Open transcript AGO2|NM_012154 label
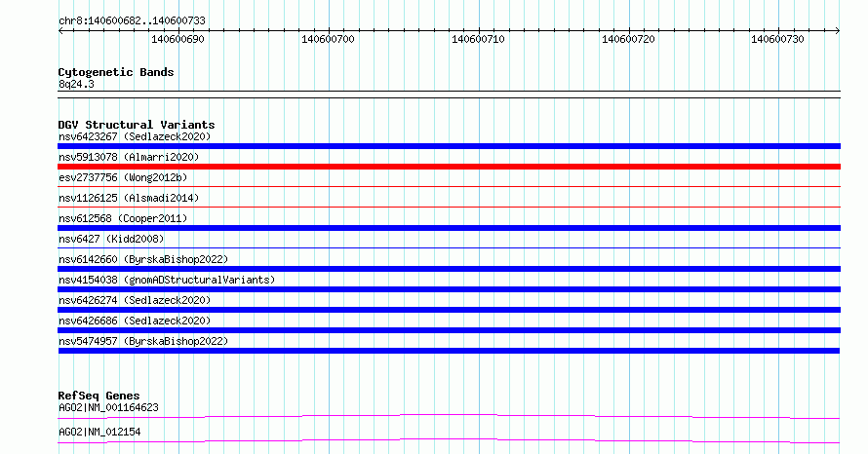Screen dimensions: 868x454 99,432
